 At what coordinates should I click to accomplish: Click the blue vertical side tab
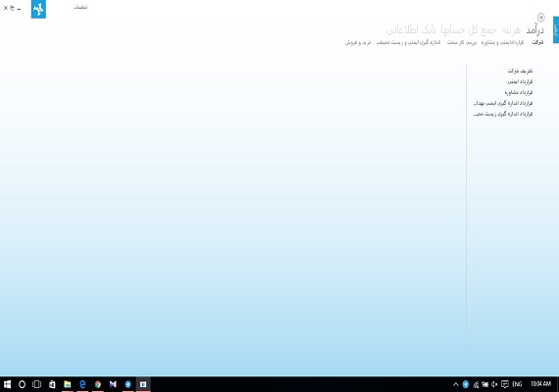point(556,30)
